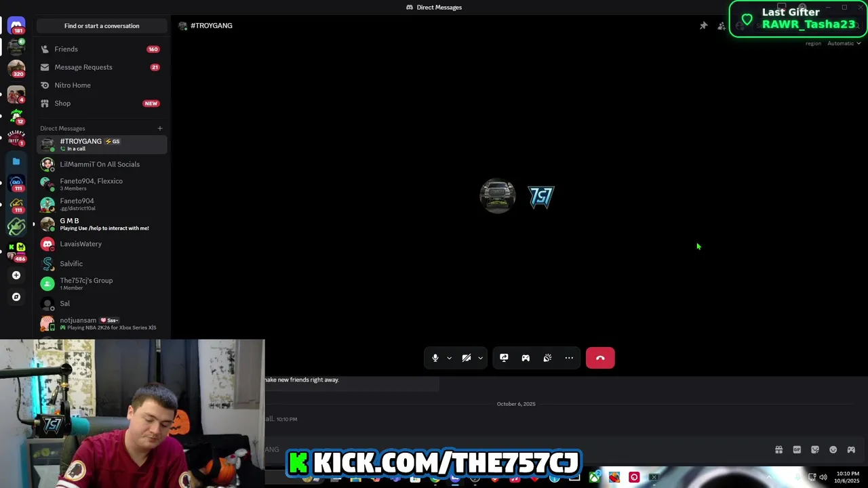The height and width of the screenshot is (488, 868).
Task: Open camera options arrow
Action: tap(480, 358)
